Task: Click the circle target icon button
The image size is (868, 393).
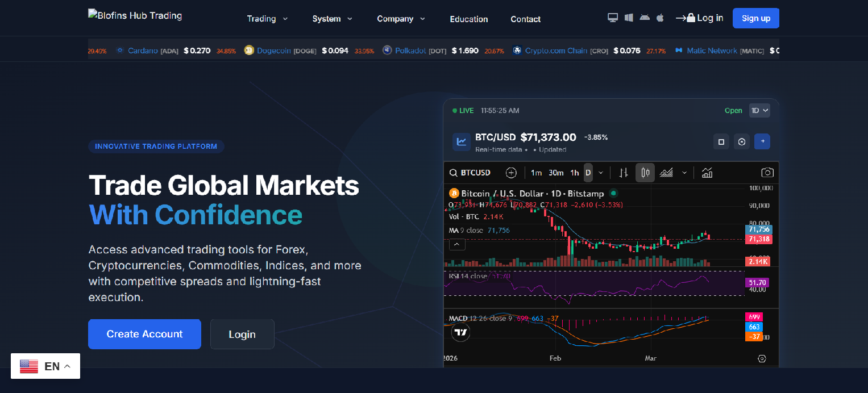Action: coord(742,142)
